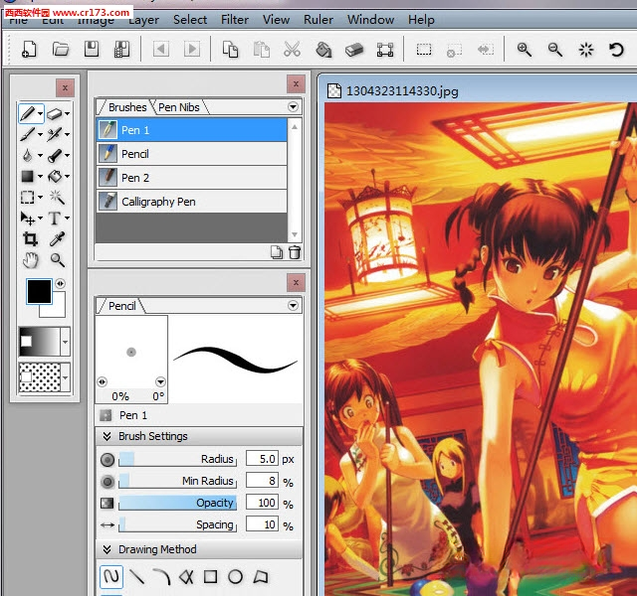Screen dimensions: 637x596
Task: Swap foreground and background colors
Action: [60, 283]
